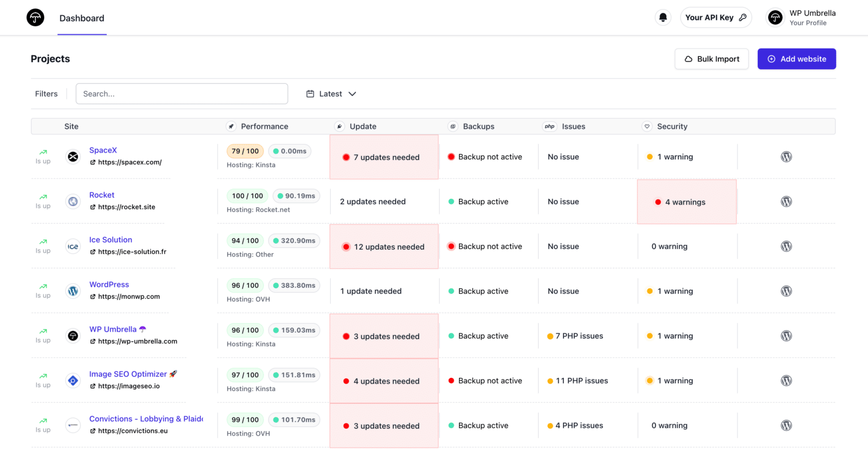Open the Your API Key button
The height and width of the screenshot is (461, 868).
click(715, 18)
